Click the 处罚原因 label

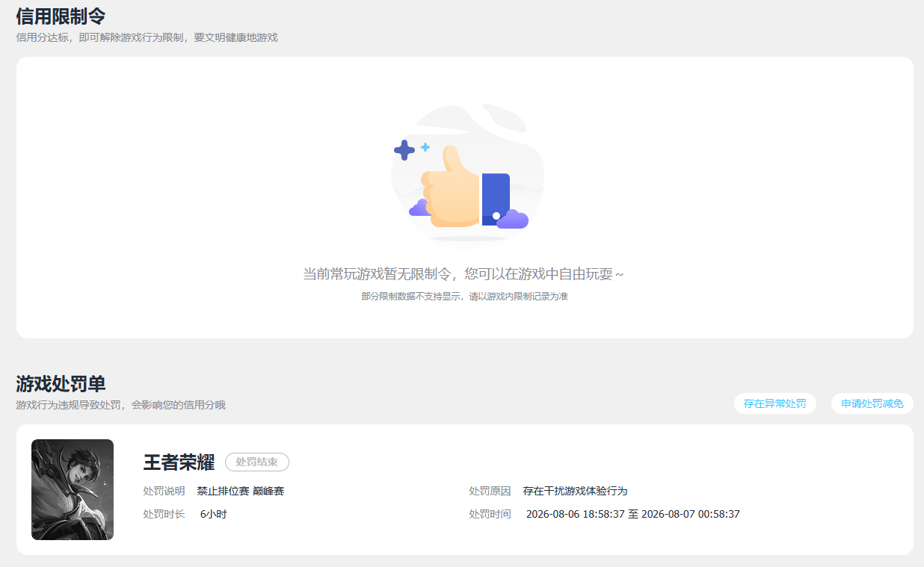[x=490, y=491]
